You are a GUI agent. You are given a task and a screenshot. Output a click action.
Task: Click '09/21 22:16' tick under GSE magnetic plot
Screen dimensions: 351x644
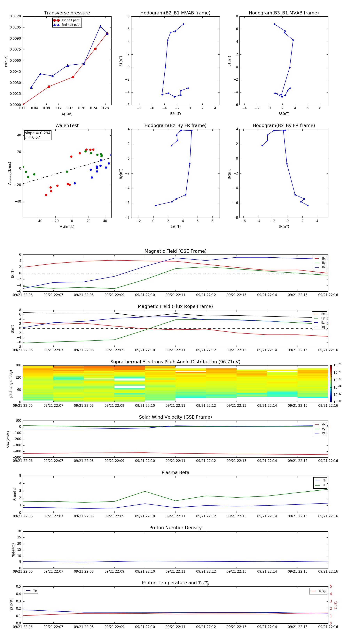[x=328, y=295]
